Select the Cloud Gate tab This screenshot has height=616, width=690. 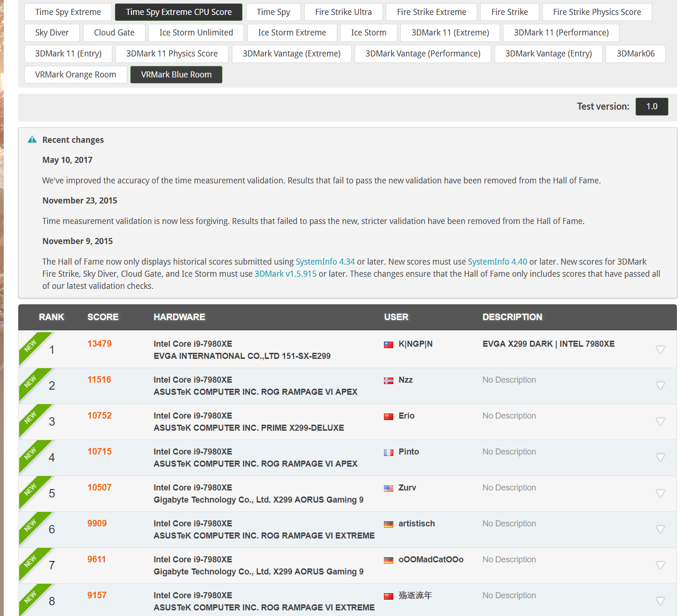click(114, 33)
